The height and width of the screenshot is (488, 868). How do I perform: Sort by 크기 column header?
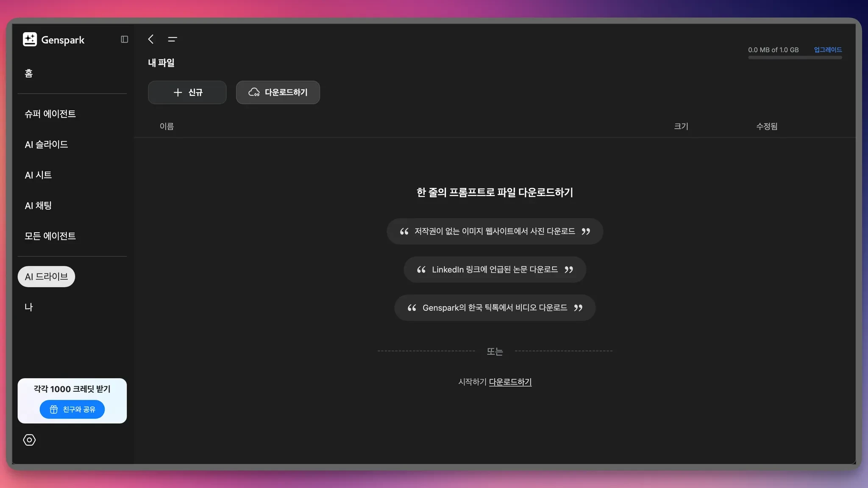681,126
